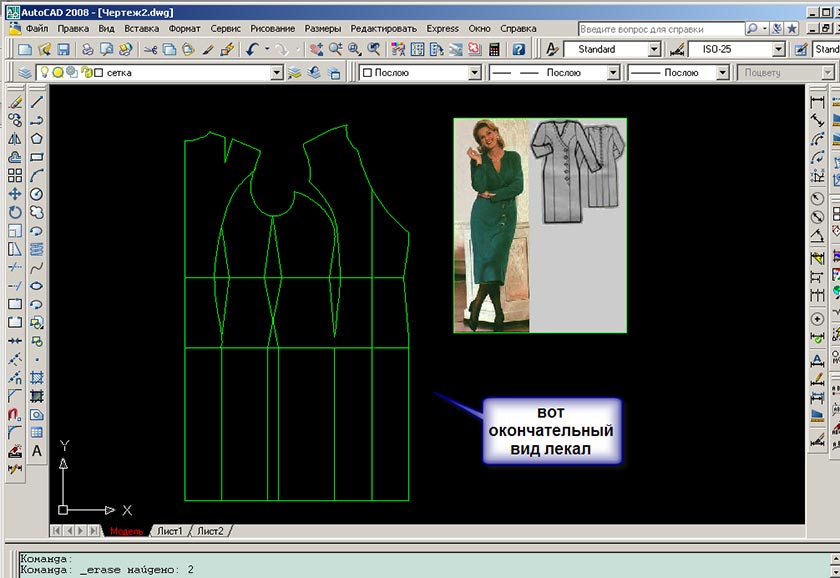This screenshot has height=578, width=840.
Task: Click the QuickCalc calculator icon
Action: (494, 49)
